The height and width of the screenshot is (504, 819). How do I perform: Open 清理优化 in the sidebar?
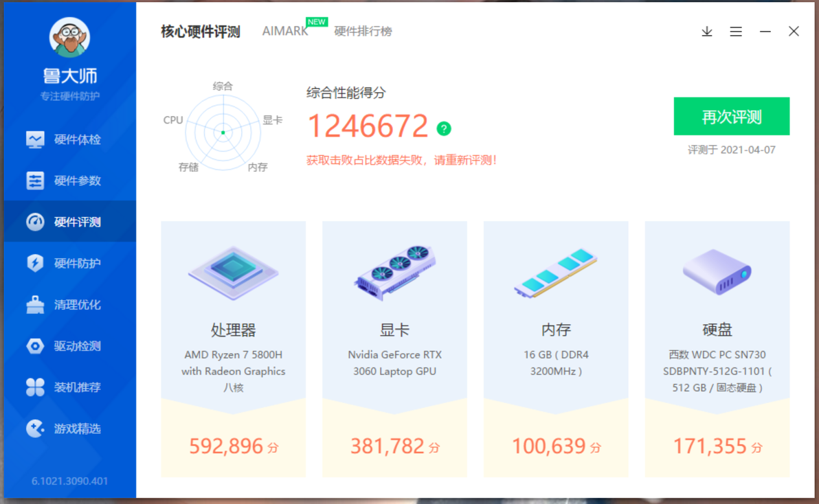tap(70, 304)
